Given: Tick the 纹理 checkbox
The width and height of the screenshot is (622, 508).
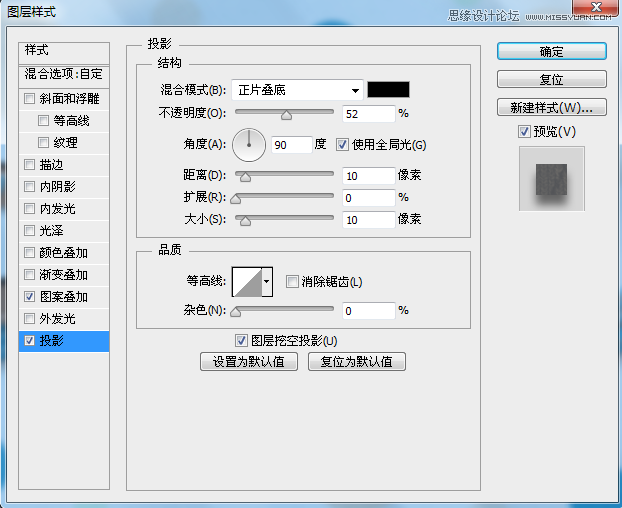Looking at the screenshot, I should coord(43,142).
